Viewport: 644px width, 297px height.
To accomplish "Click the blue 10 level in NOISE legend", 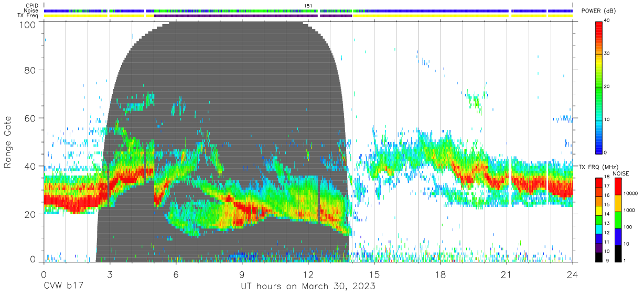I will click(618, 237).
